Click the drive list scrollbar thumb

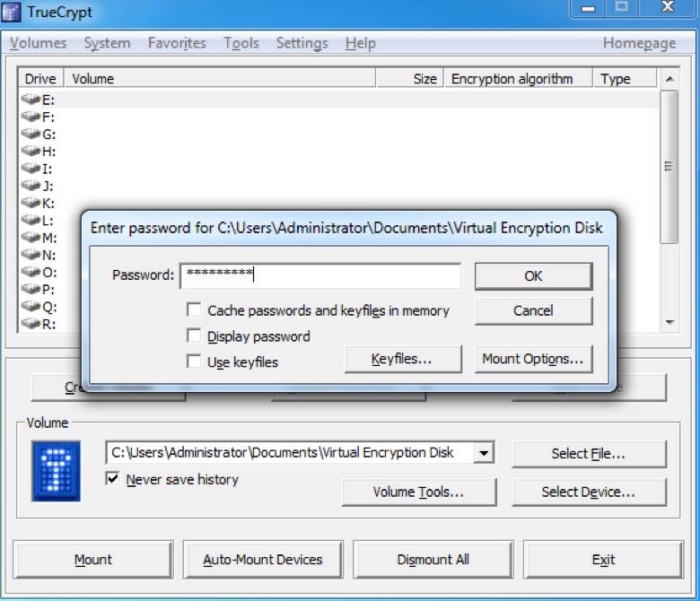(669, 167)
